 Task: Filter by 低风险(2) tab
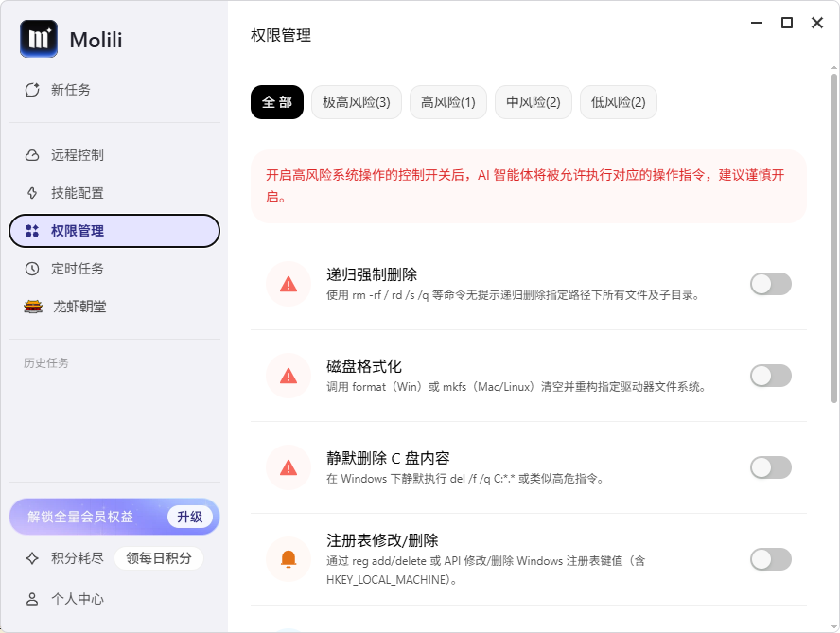(619, 102)
